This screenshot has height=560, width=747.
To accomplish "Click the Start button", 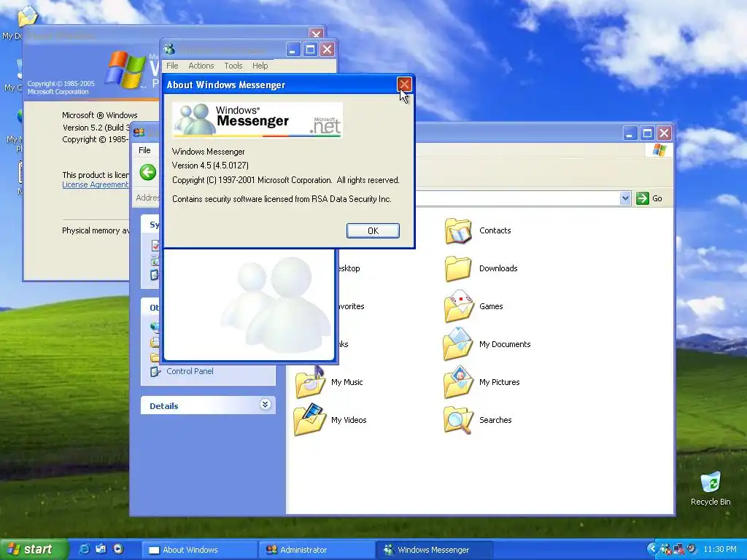I will [33, 550].
